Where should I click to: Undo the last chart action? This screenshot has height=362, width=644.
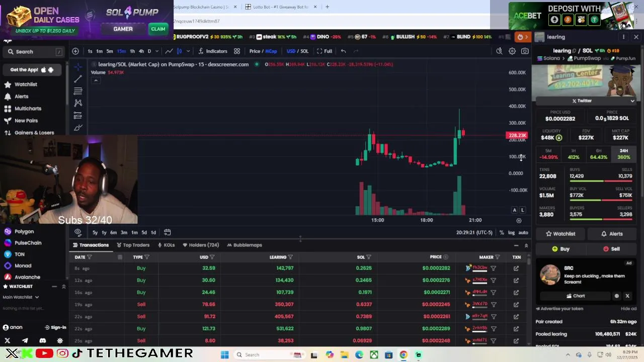tap(343, 51)
